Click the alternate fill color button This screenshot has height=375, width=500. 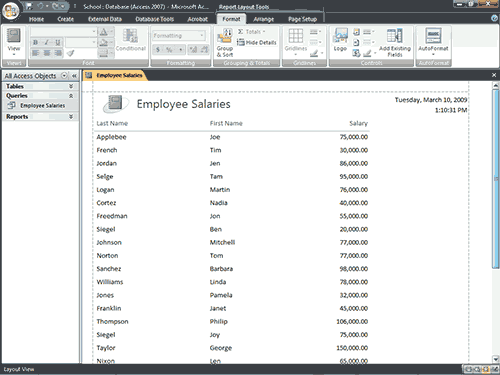point(106,53)
